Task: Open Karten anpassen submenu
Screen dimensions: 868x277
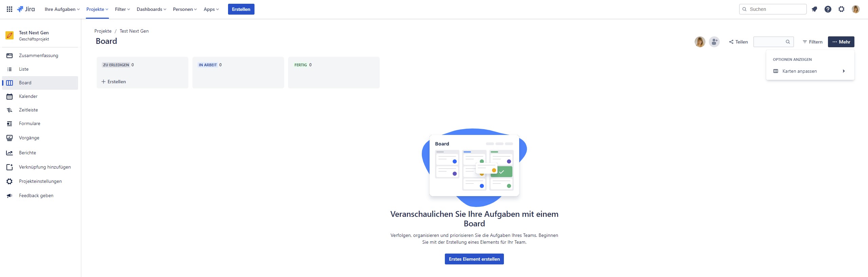Action: click(810, 71)
